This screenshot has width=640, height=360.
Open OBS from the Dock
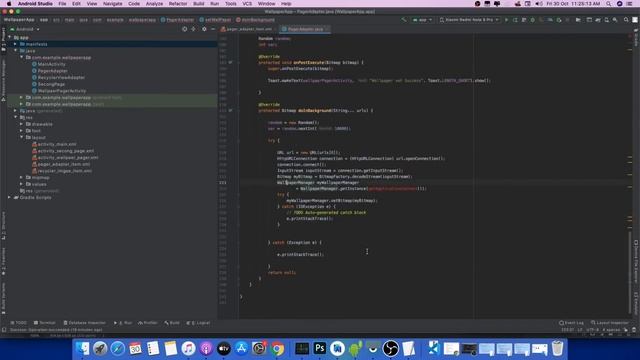click(391, 349)
